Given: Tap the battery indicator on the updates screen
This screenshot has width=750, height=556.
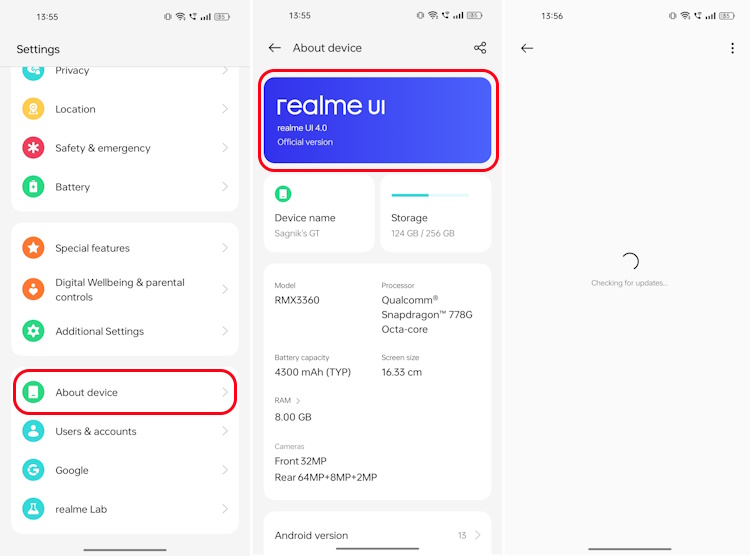Looking at the screenshot, I should [727, 16].
